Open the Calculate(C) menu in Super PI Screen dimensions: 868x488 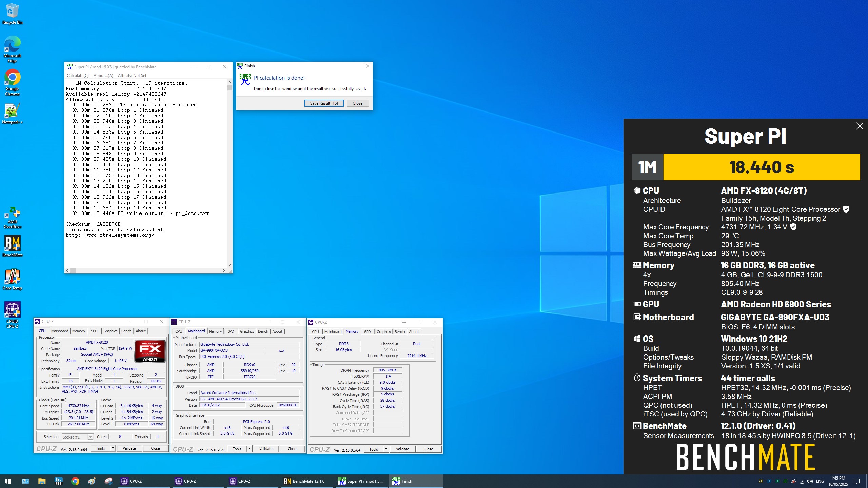[x=78, y=76]
